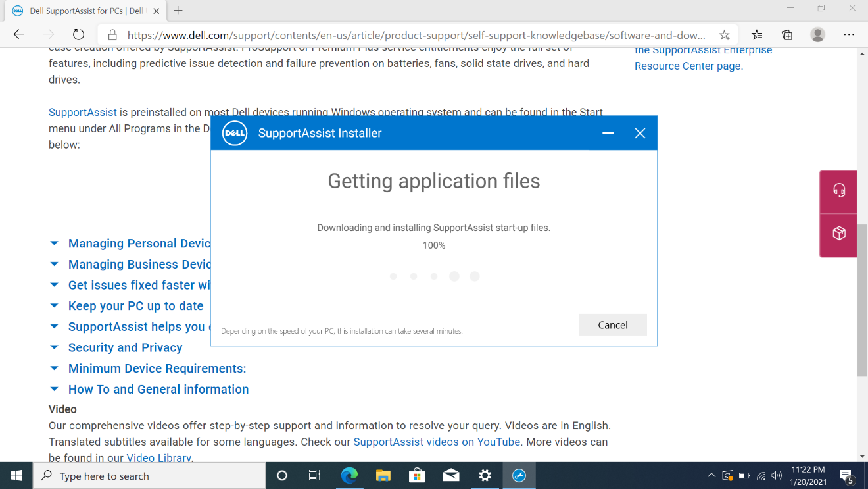
Task: Open the Video Library link
Action: click(158, 458)
